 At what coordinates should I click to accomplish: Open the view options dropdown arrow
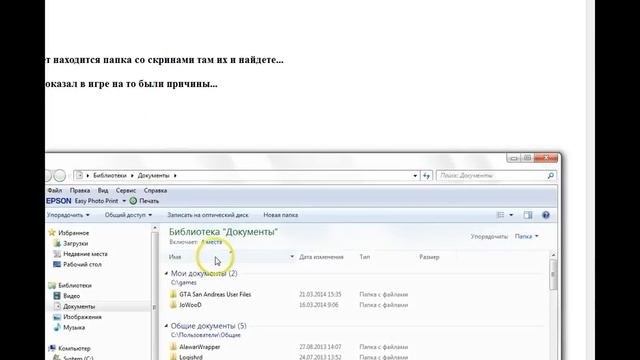[x=511, y=215]
